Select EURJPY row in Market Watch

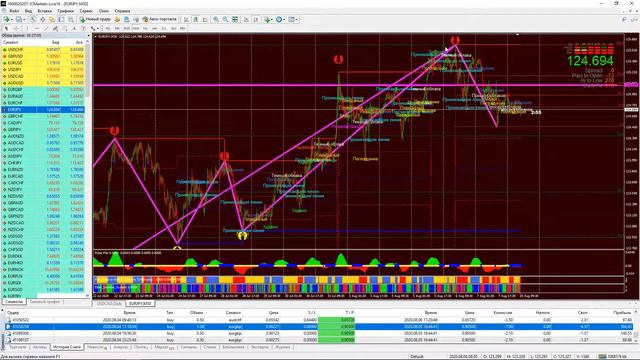tap(43, 109)
